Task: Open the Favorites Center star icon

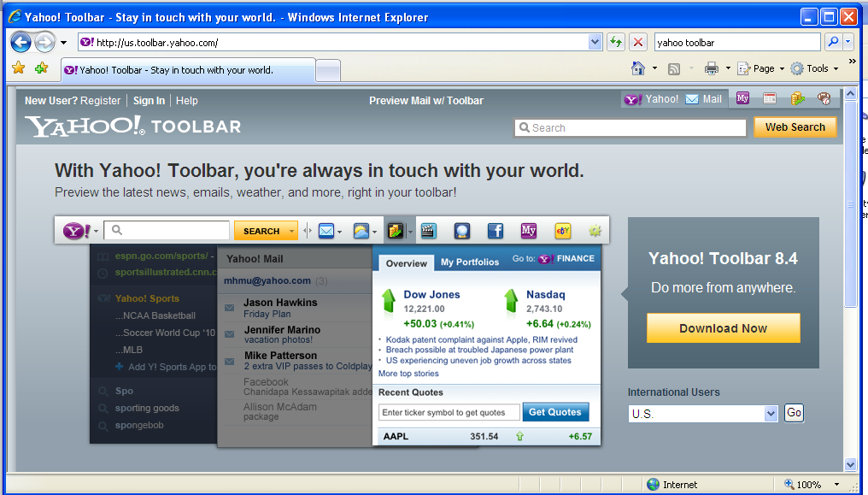Action: 19,68
